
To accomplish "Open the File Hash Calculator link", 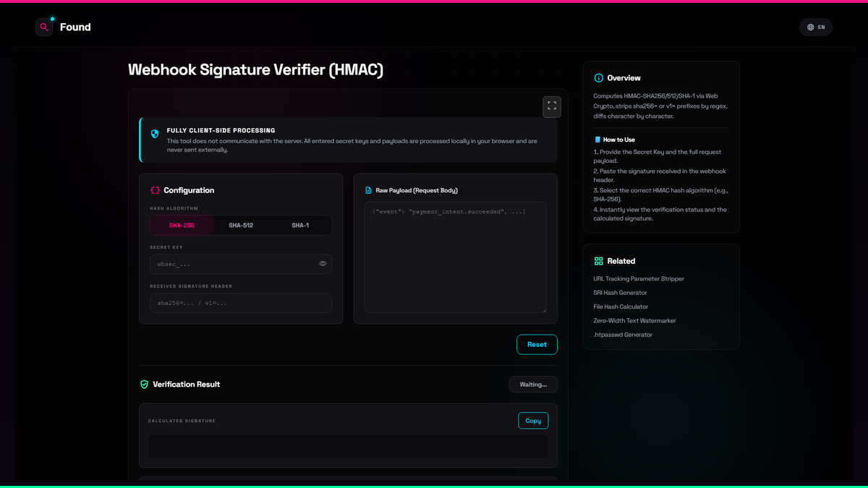I will pos(619,307).
